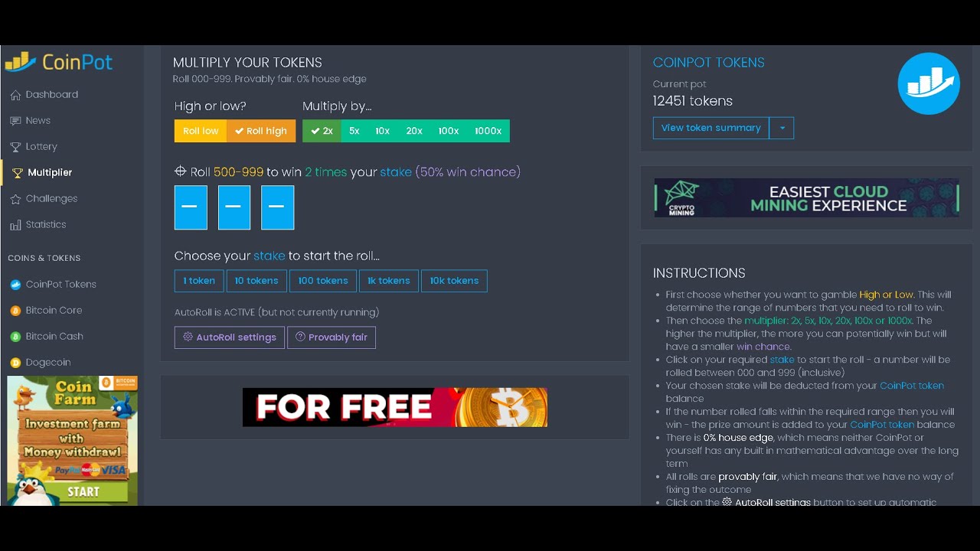Click the Crypto Mining cloud banner ad
Screen dimensions: 980x551
pos(806,197)
